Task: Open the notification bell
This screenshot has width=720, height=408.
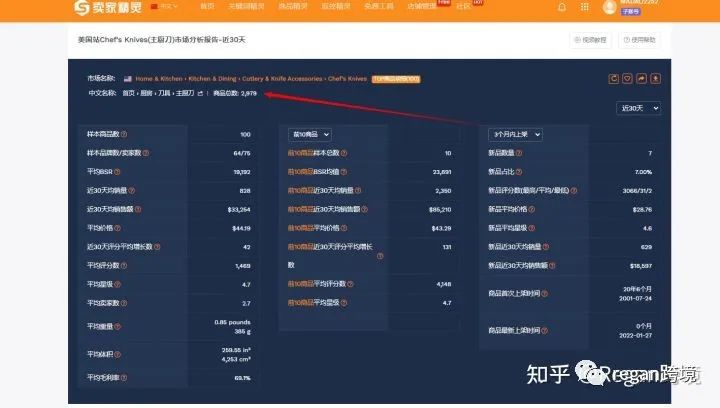Action: [x=562, y=7]
